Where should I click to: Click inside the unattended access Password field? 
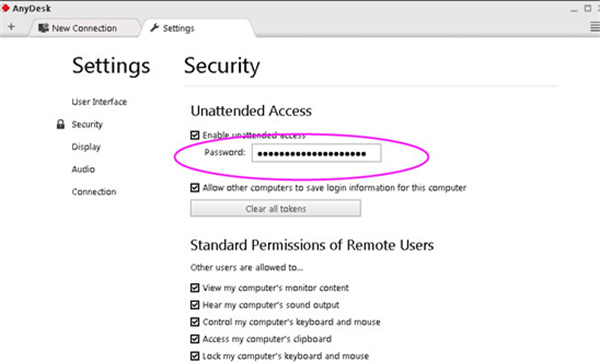pos(316,153)
